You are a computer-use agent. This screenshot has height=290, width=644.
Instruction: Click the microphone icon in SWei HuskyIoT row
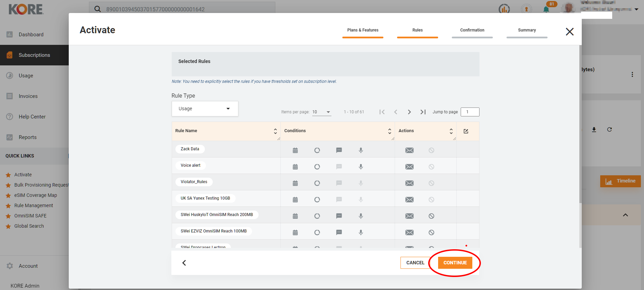coord(360,216)
